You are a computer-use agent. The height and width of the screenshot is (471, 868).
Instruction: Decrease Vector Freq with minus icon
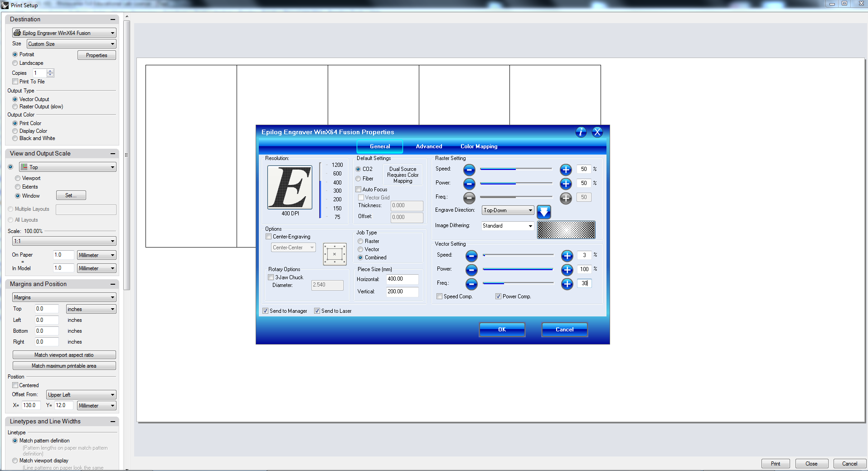click(471, 284)
